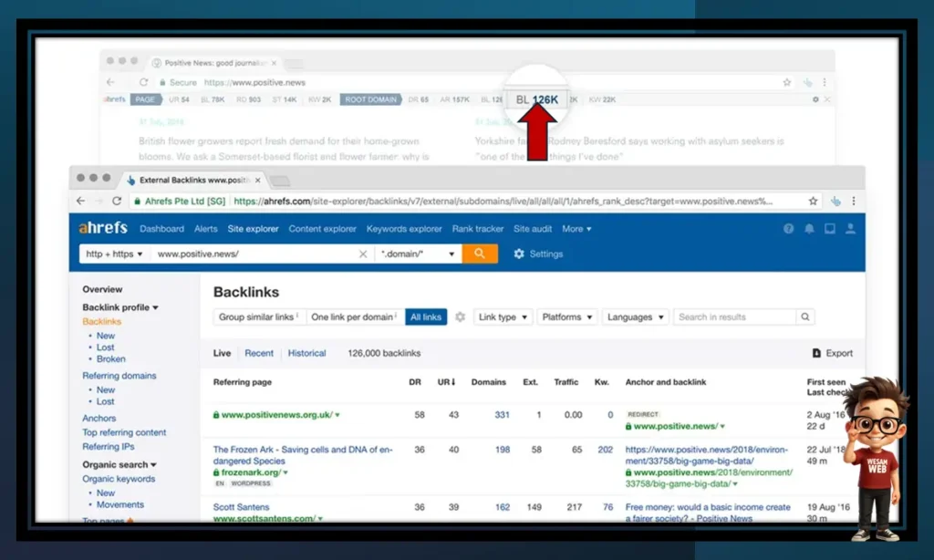Switch to the Keywords explorer tab
Viewport: 934px width, 560px height.
tap(404, 229)
